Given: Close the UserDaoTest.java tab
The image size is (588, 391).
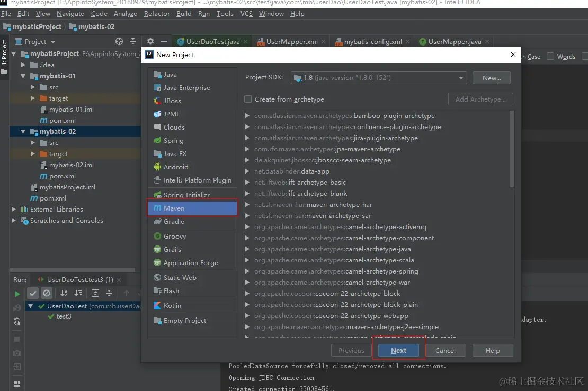Looking at the screenshot, I should tap(246, 42).
